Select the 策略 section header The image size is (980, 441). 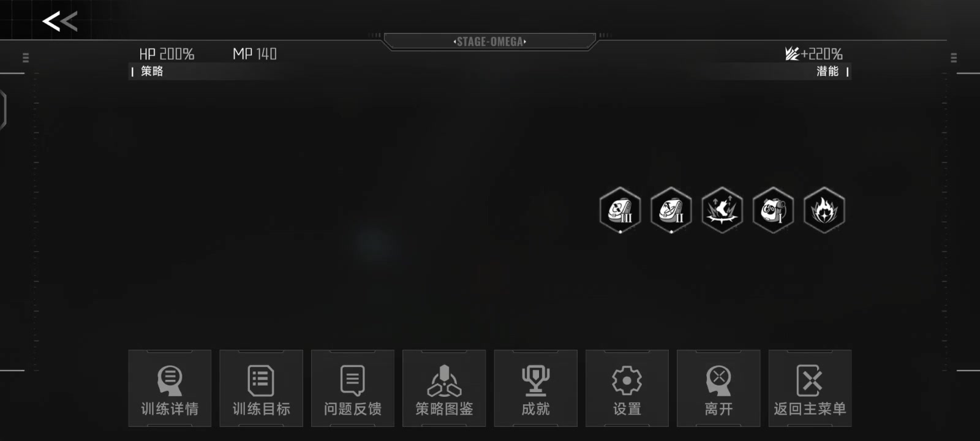[x=152, y=71]
